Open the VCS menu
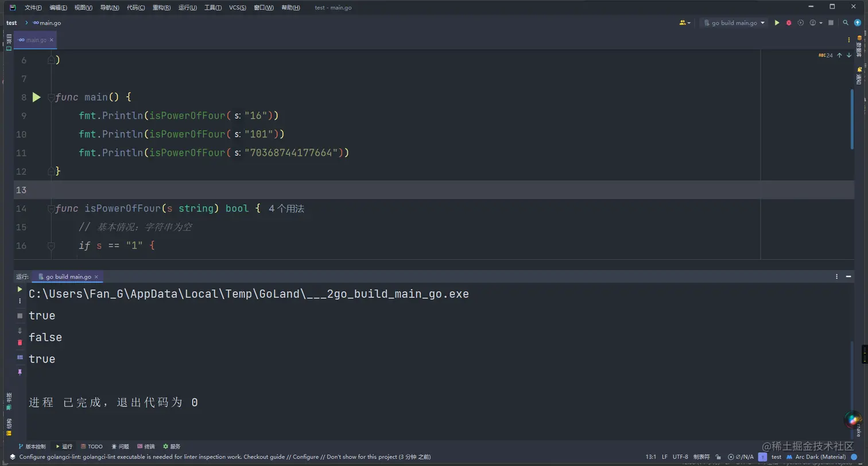Viewport: 868px width, 466px height. click(237, 7)
